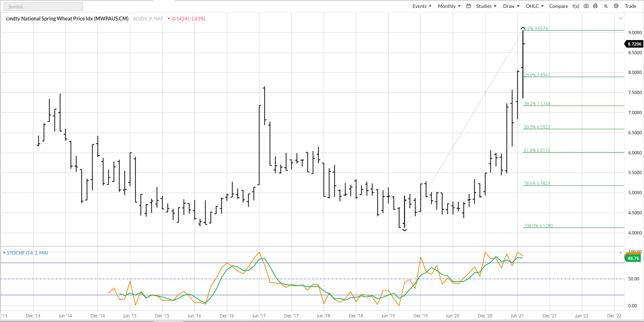644x322 pixels.
Task: Open chart settings gear icon
Action: 616,6
